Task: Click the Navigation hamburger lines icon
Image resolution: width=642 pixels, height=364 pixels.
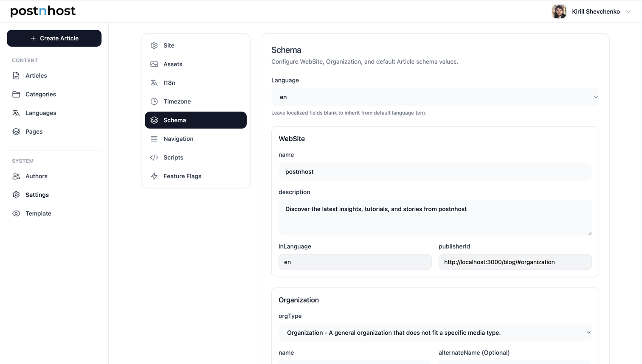Action: click(x=154, y=139)
